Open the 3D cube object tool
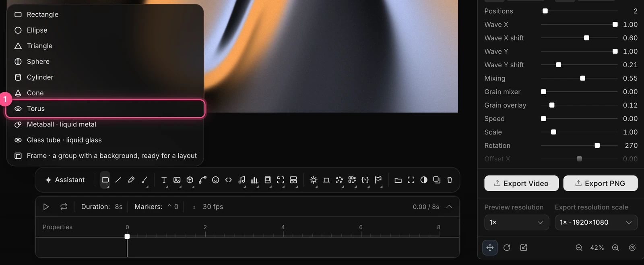The width and height of the screenshot is (644, 265). coord(190,180)
